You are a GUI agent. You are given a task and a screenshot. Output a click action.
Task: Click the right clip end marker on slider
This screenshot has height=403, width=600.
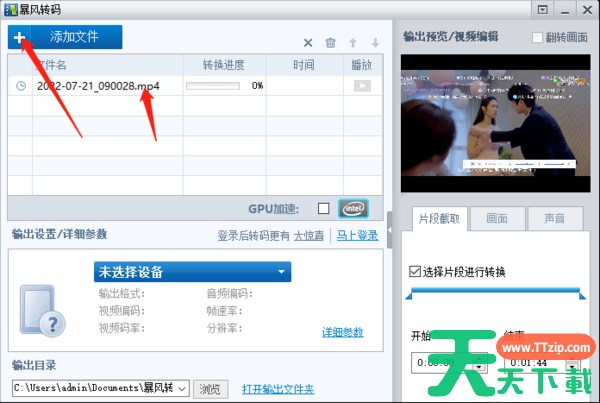coord(582,295)
